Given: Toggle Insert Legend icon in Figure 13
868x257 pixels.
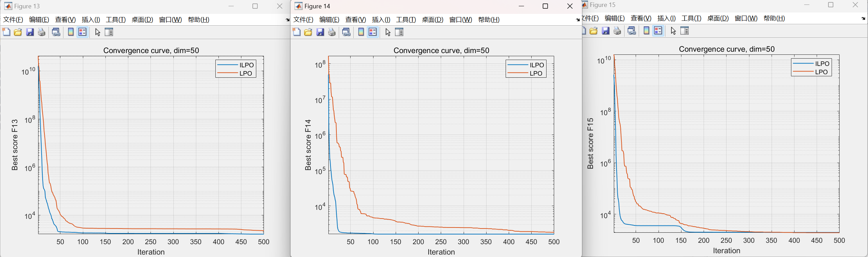Looking at the screenshot, I should (x=83, y=32).
